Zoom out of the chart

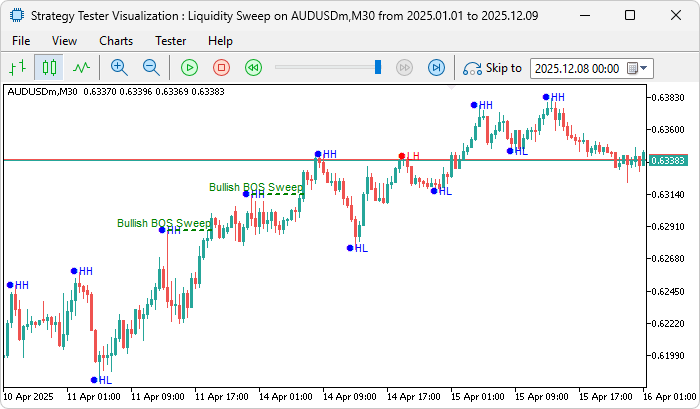click(x=151, y=67)
